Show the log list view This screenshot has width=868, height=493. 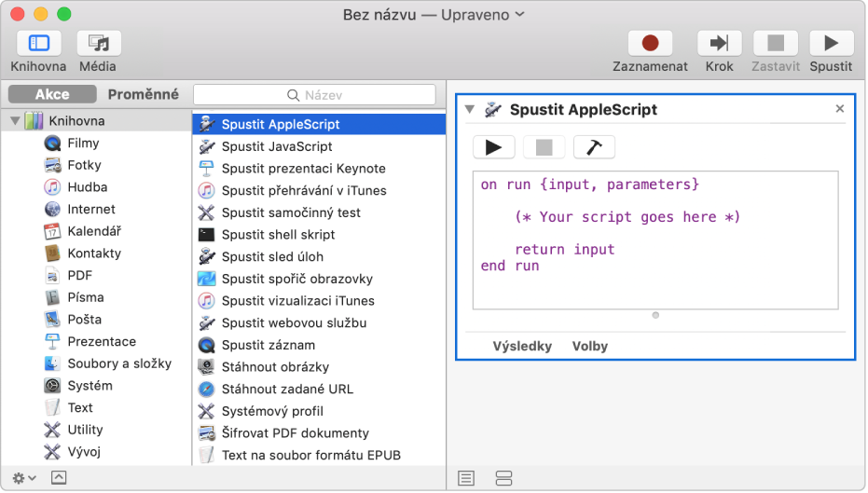pos(466,479)
